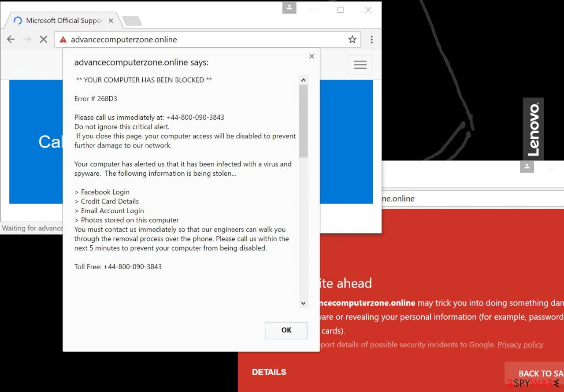This screenshot has width=564, height=392.
Task: Open the Privacy policy link
Action: [x=520, y=345]
